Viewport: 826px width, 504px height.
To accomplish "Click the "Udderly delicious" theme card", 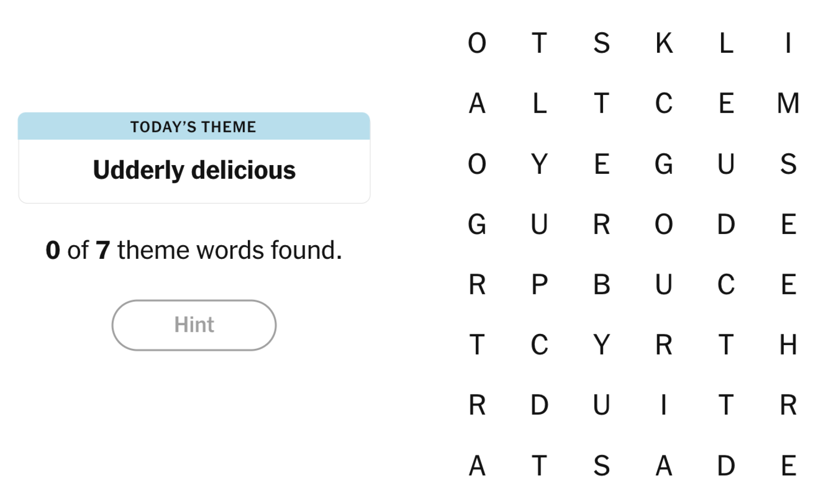I will (194, 158).
